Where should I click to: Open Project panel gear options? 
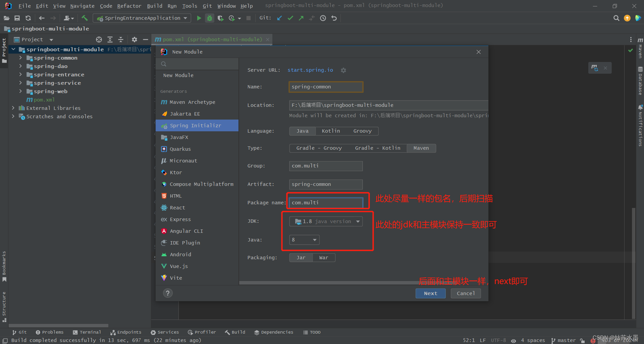tap(135, 40)
